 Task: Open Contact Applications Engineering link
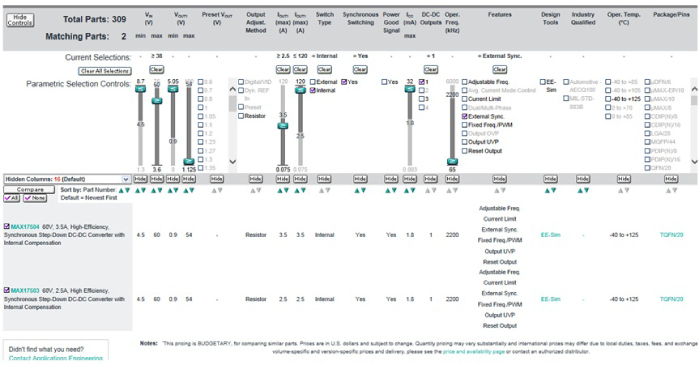56,358
